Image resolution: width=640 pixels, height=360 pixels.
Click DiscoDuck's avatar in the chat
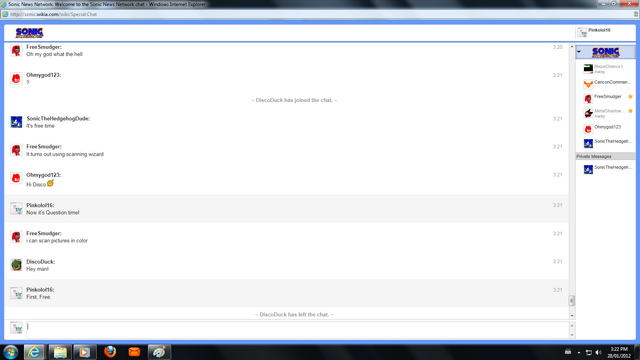click(x=16, y=265)
